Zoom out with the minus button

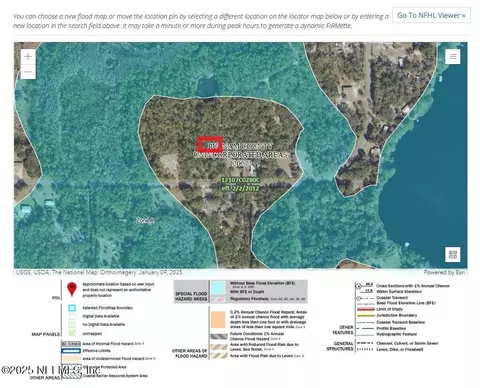(28, 72)
